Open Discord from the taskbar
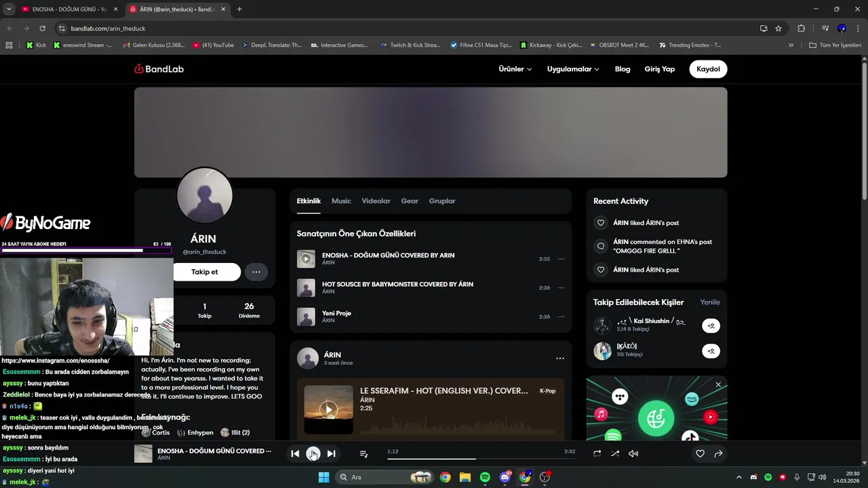 point(505,477)
